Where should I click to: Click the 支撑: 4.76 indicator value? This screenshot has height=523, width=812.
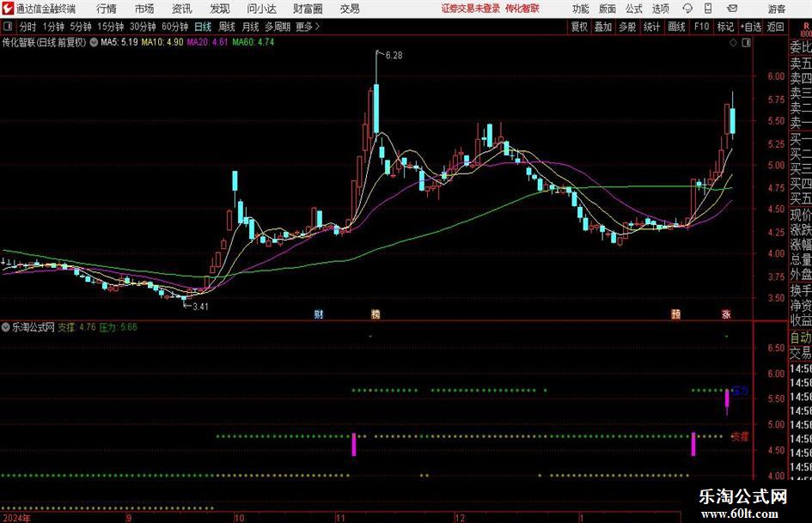(76, 327)
